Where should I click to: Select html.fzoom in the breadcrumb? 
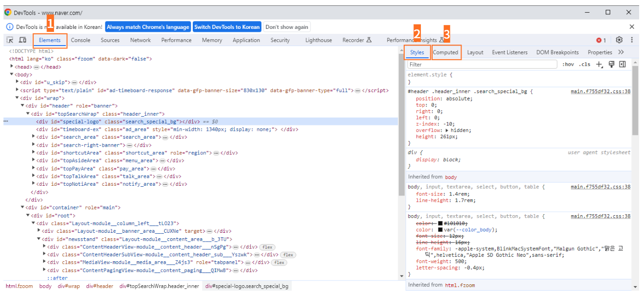pyautogui.click(x=19, y=286)
